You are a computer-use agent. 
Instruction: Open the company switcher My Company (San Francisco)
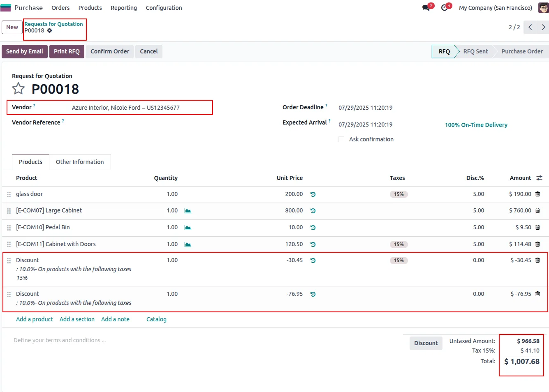coord(496,8)
